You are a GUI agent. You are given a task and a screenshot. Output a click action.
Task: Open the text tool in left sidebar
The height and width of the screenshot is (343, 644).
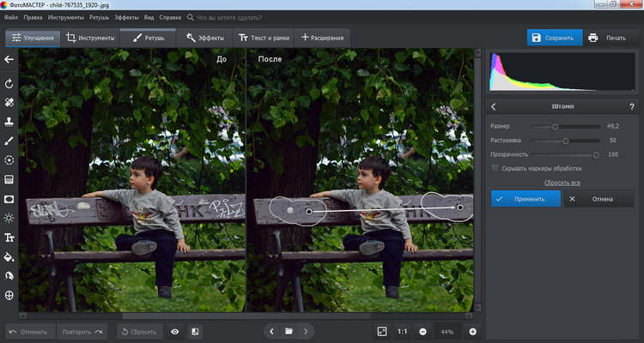(x=9, y=238)
